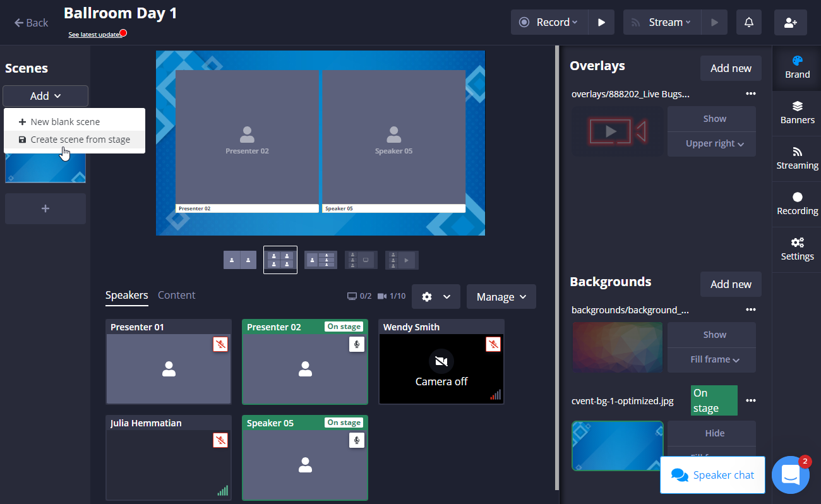Image resolution: width=821 pixels, height=504 pixels.
Task: Click the invite participants icon
Action: point(791,22)
